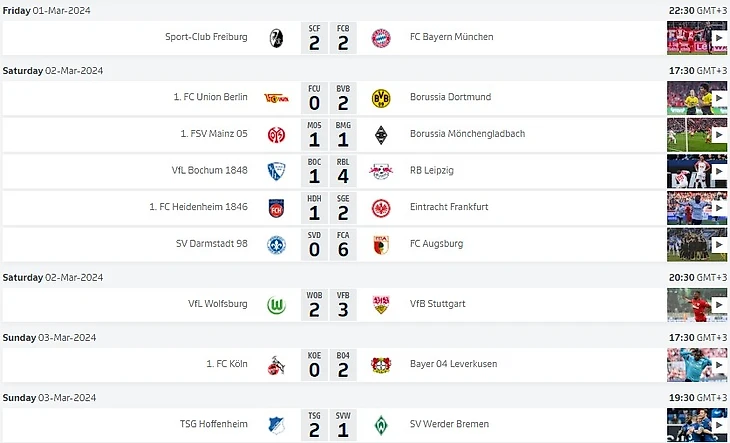Viewport: 730px width, 443px height.
Task: Click the 1. FC Union Berlin crest
Action: 276,98
